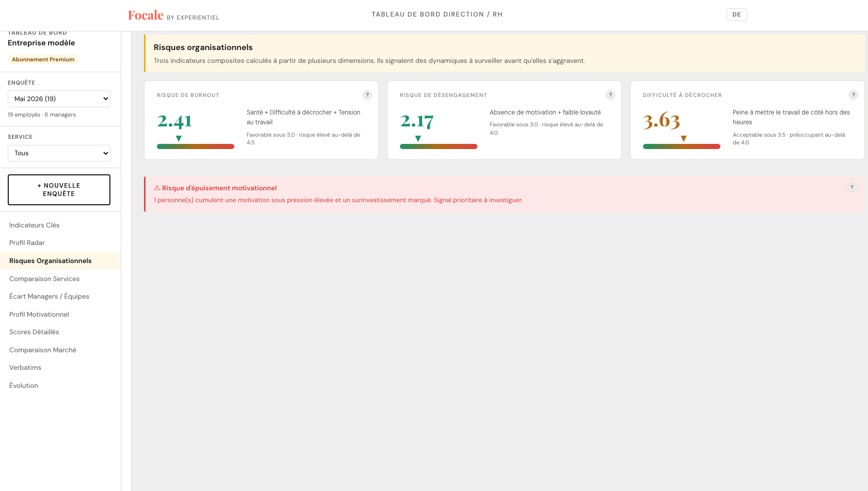Viewport: 868px width, 491px height.
Task: Open Profil Radar section
Action: [60, 243]
